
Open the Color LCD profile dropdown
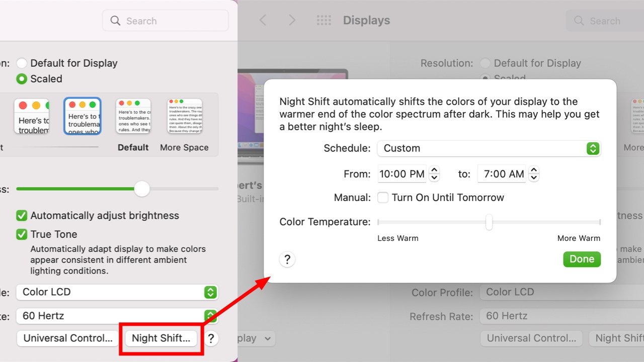click(117, 292)
